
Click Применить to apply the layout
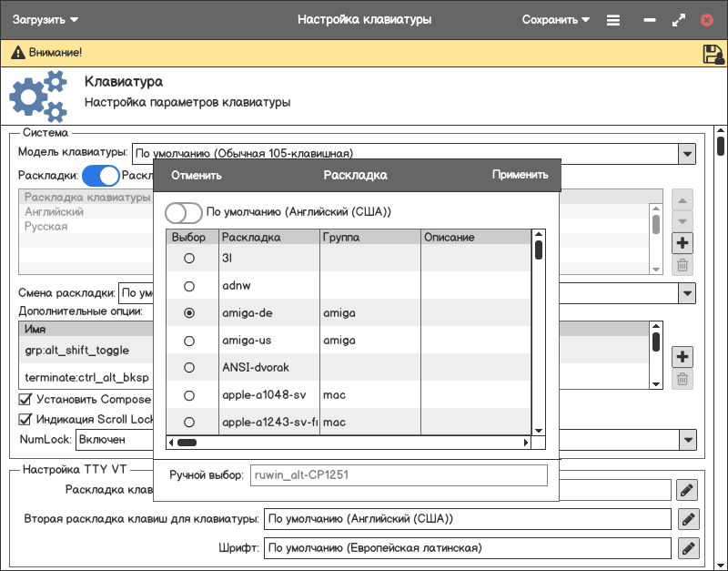(520, 176)
